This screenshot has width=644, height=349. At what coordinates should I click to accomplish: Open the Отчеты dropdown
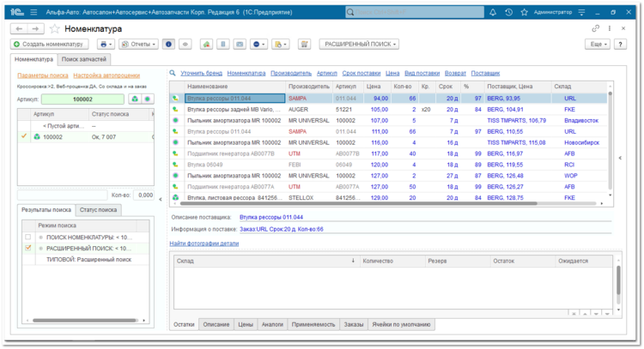[x=138, y=44]
